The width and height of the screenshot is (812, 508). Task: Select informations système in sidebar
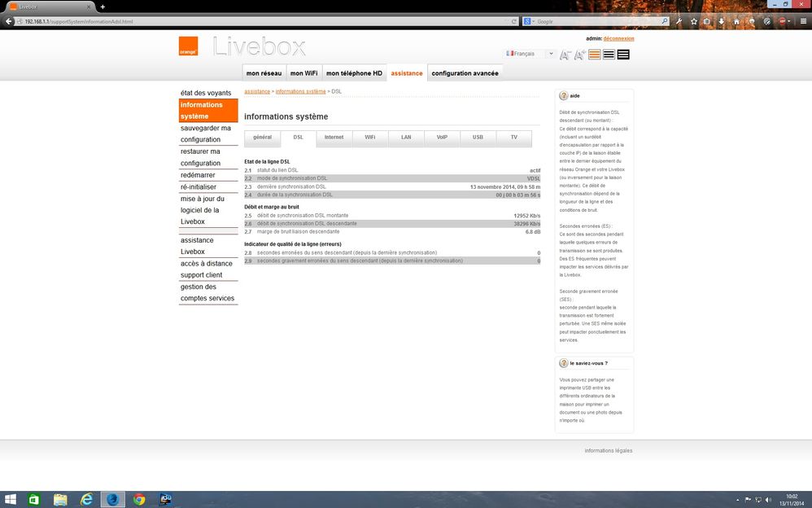coord(208,111)
